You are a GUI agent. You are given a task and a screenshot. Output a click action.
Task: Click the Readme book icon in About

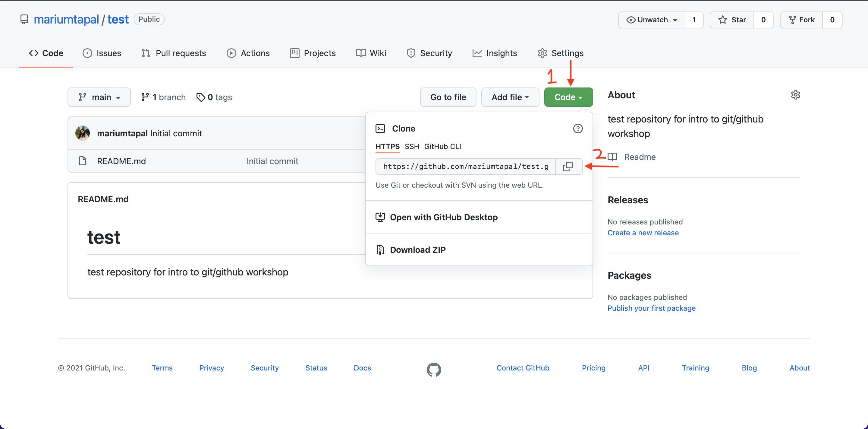coord(613,157)
